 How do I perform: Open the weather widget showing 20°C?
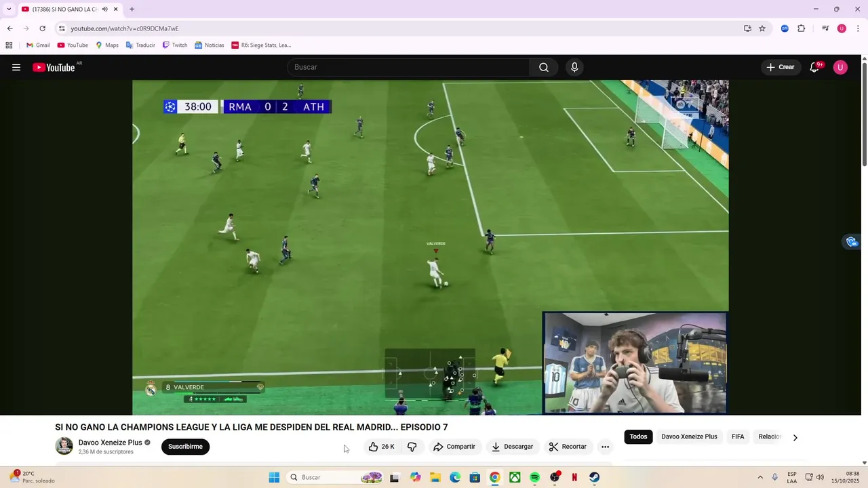pos(33,477)
